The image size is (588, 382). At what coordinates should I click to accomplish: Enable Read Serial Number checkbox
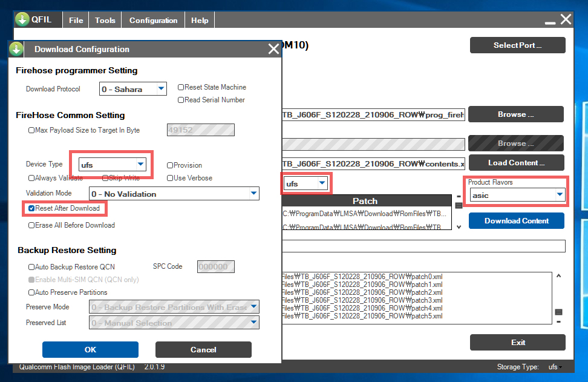click(x=181, y=100)
